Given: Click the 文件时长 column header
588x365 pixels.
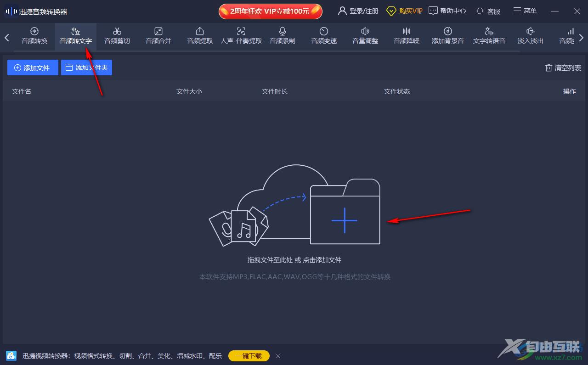Looking at the screenshot, I should pyautogui.click(x=275, y=91).
